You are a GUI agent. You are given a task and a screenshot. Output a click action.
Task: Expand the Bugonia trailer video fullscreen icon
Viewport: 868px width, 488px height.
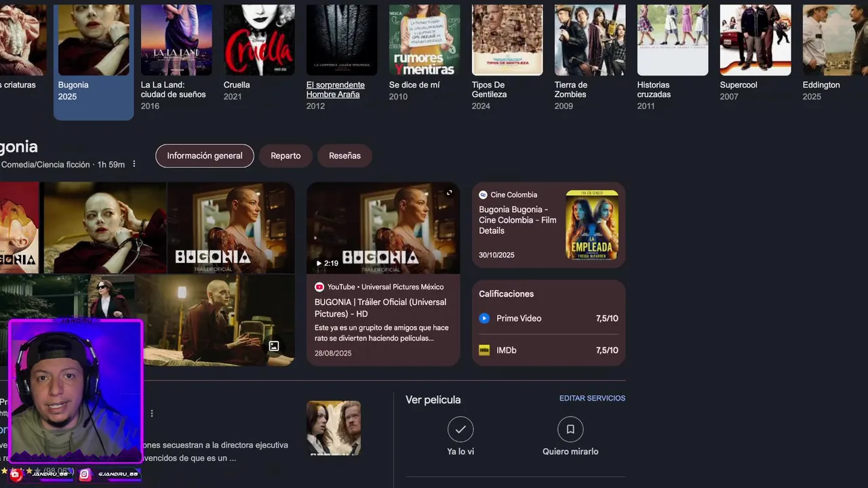449,193
